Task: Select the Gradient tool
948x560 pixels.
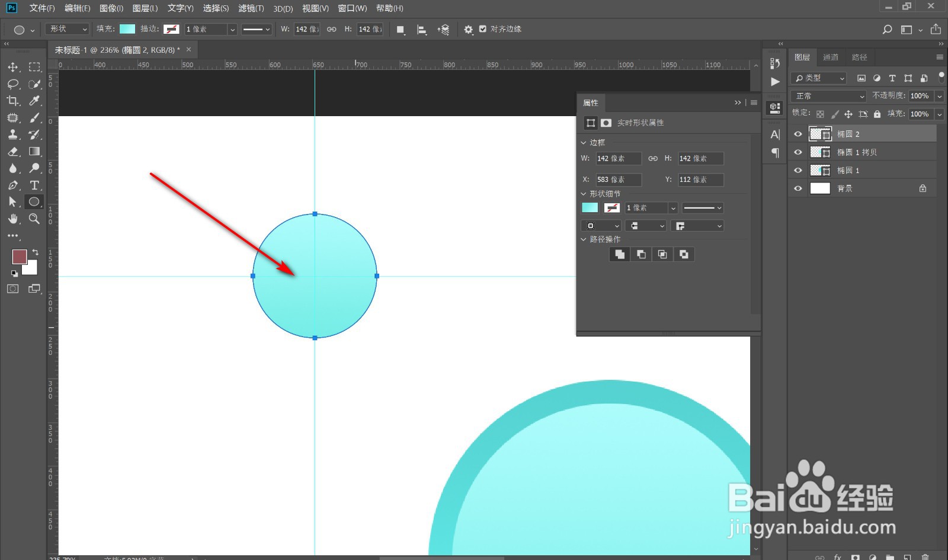Action: [35, 151]
